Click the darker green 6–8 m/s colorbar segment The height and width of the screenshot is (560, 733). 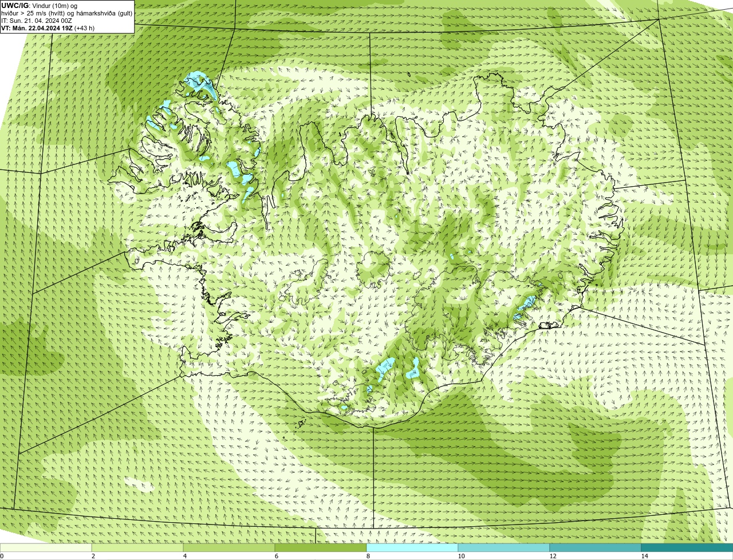[x=321, y=547]
